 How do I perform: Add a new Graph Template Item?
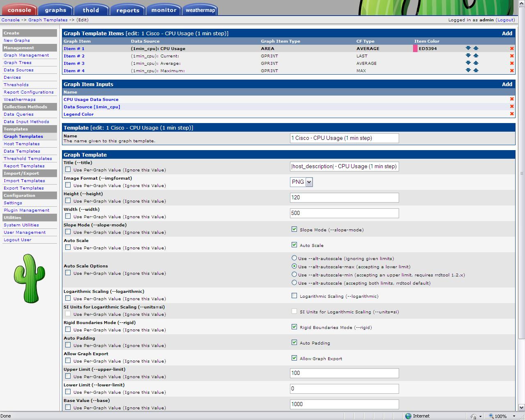(507, 33)
